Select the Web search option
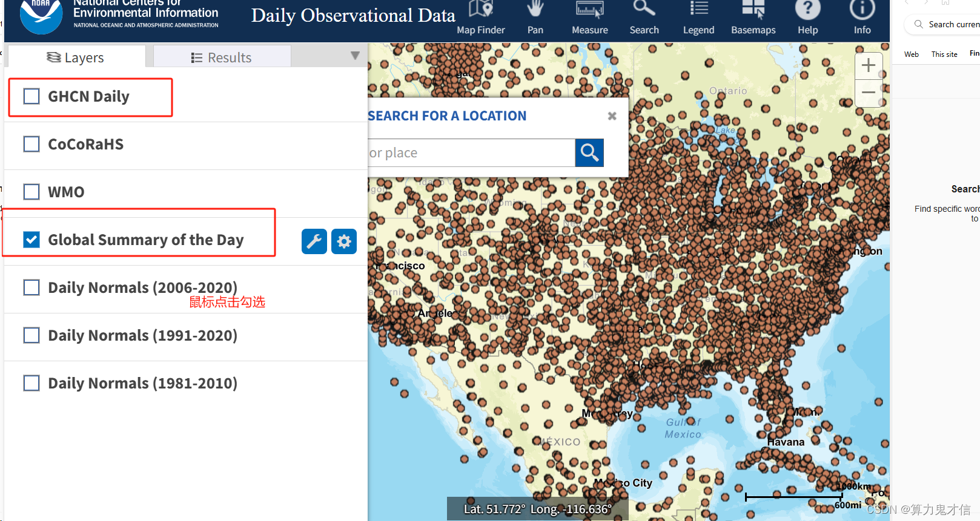The width and height of the screenshot is (980, 521). (912, 54)
